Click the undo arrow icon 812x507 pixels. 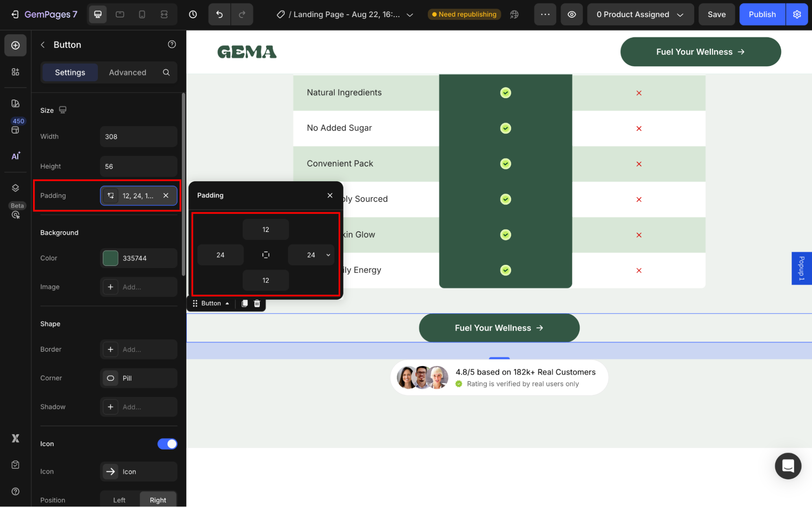(x=219, y=15)
